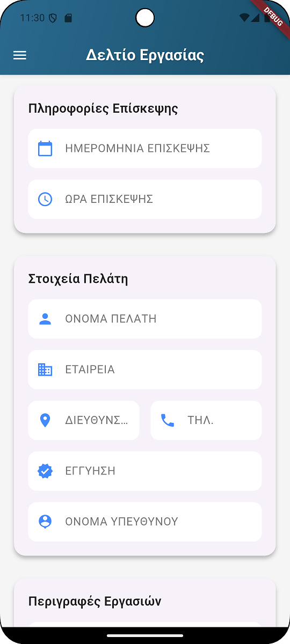Click the Δελτίο Εργασίας title

[x=145, y=55]
